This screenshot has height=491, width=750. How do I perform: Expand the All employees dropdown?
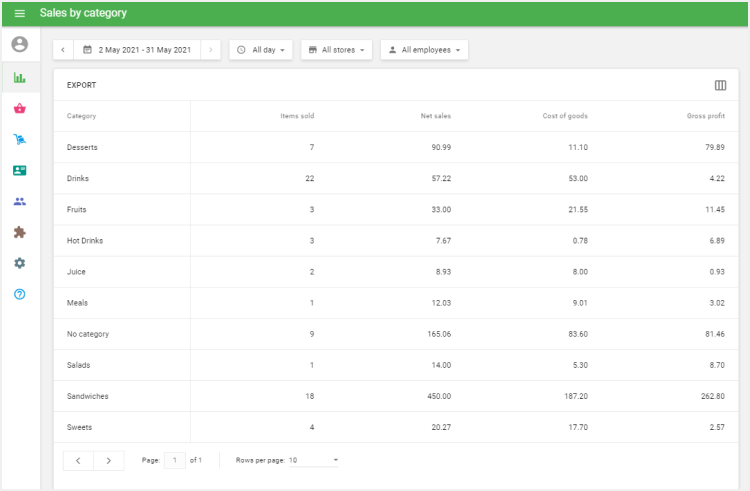(x=424, y=49)
